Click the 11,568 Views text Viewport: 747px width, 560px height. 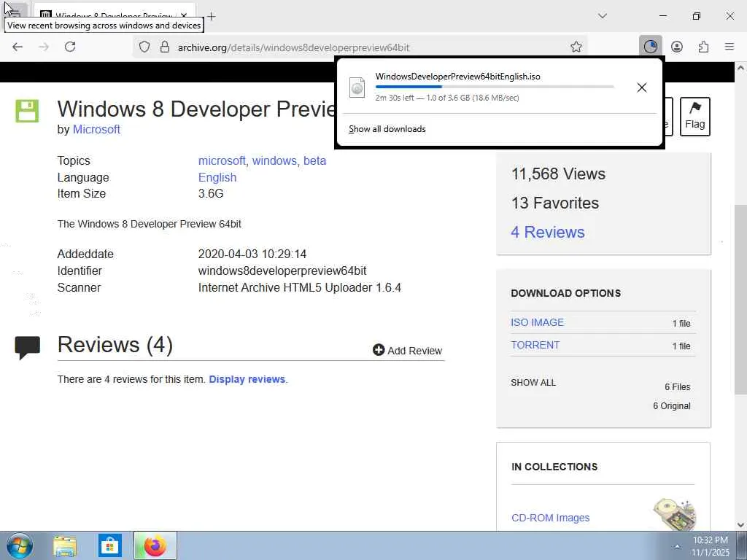point(558,174)
